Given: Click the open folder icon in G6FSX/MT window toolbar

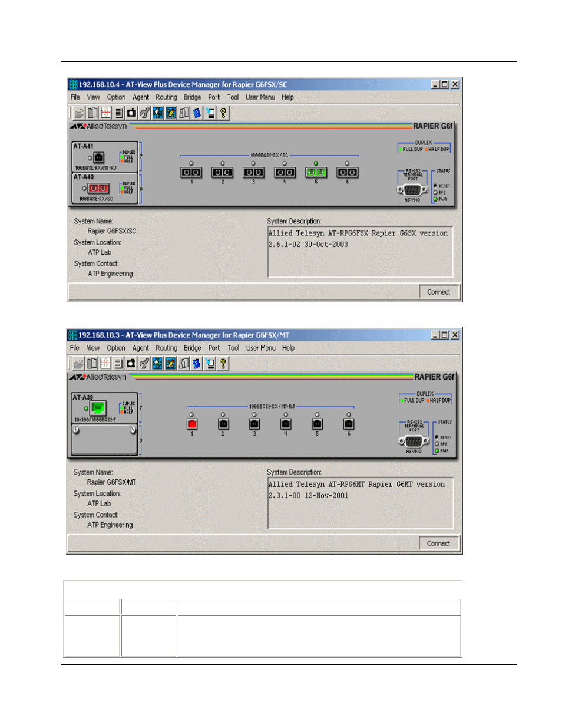Looking at the screenshot, I should pos(79,364).
